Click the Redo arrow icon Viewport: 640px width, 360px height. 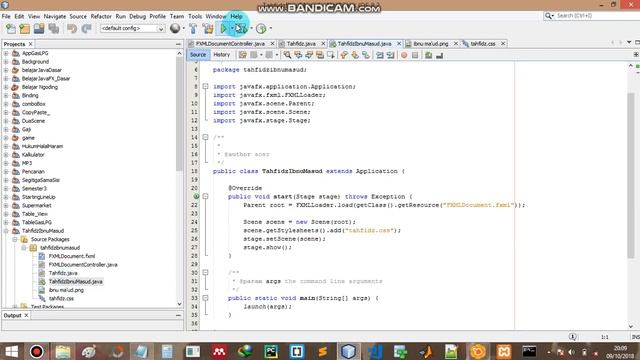(x=86, y=29)
